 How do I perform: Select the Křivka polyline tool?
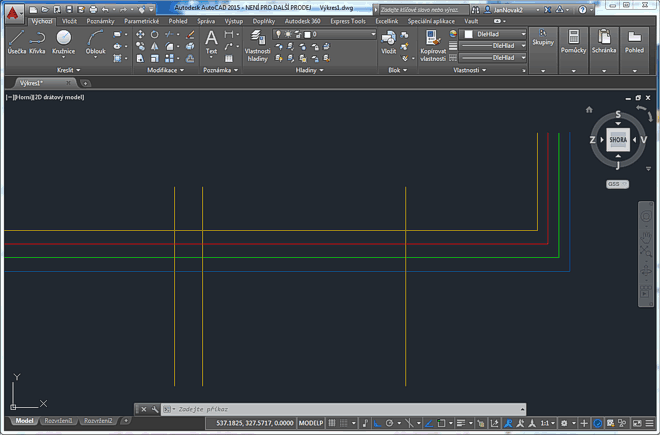[x=37, y=41]
